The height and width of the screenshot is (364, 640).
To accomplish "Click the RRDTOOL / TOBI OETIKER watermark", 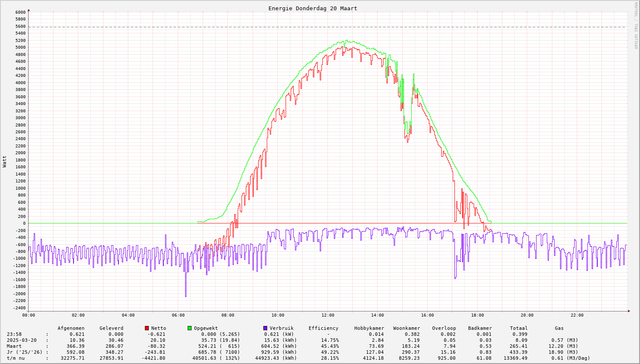I will (636, 25).
